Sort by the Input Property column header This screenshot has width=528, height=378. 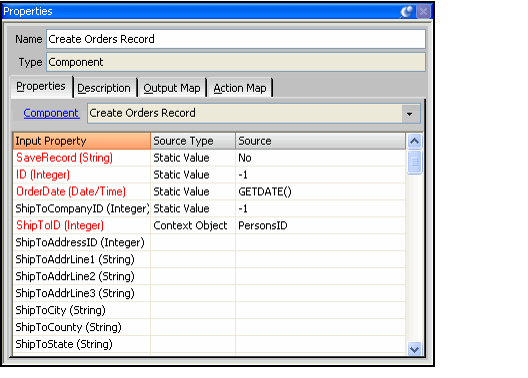click(81, 141)
